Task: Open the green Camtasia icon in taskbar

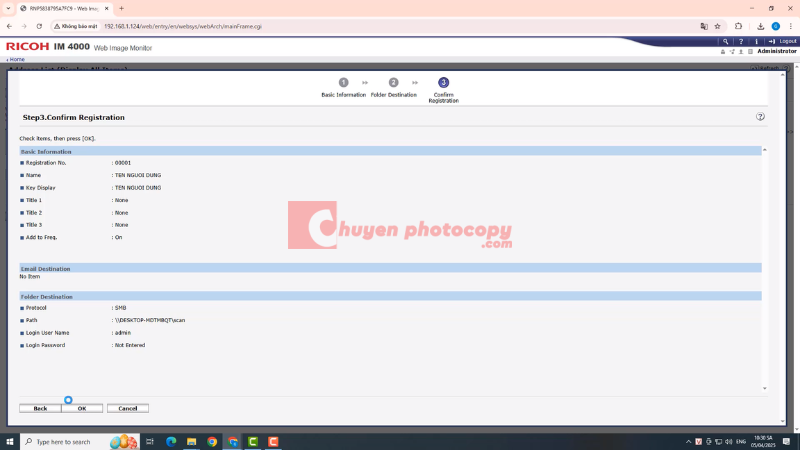Action: (253, 442)
